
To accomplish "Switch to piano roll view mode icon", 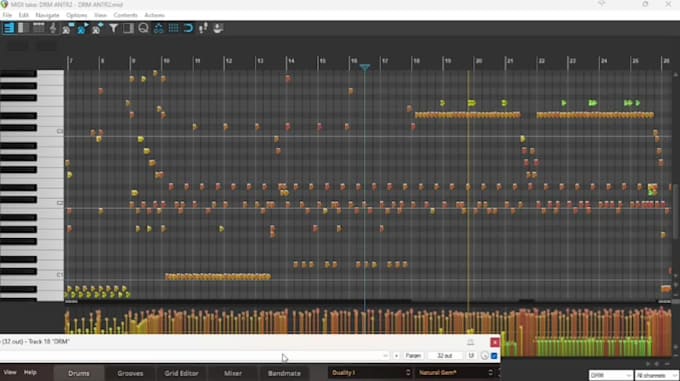I will (9, 29).
